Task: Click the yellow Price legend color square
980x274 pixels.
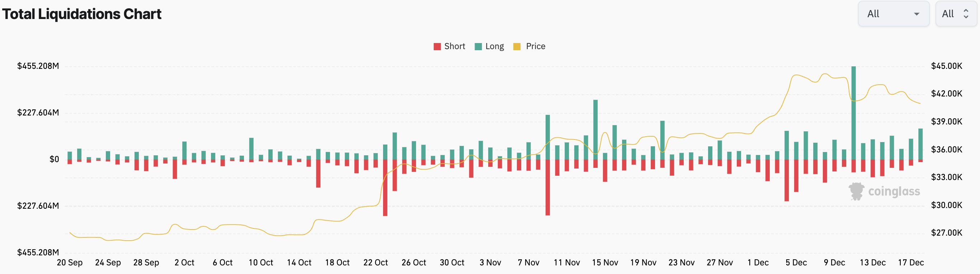Action: pos(517,46)
